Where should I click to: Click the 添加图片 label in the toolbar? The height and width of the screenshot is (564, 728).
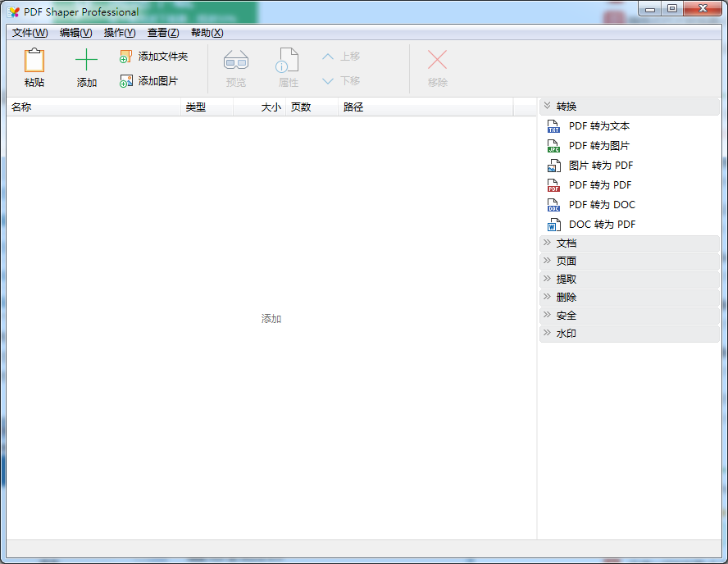click(158, 81)
